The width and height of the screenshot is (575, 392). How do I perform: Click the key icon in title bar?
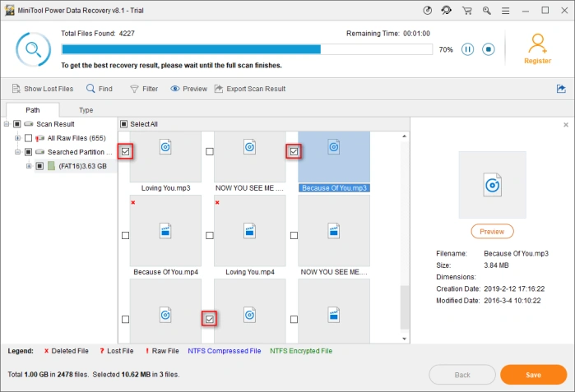click(487, 11)
